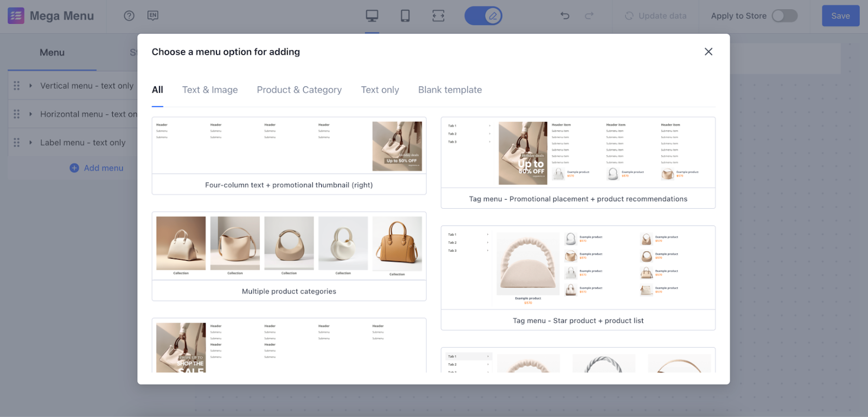Close the menu option dialog
This screenshot has width=868, height=417.
[x=709, y=52]
